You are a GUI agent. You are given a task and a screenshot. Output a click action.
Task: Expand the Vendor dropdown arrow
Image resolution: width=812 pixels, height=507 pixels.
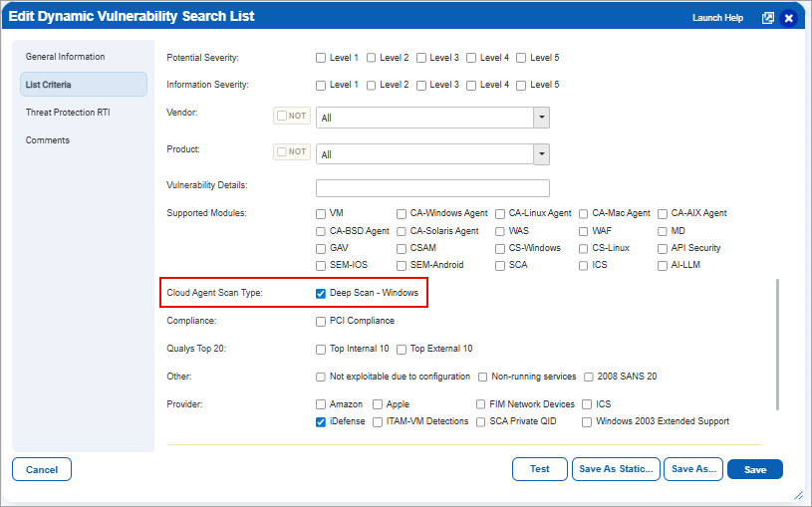(542, 118)
